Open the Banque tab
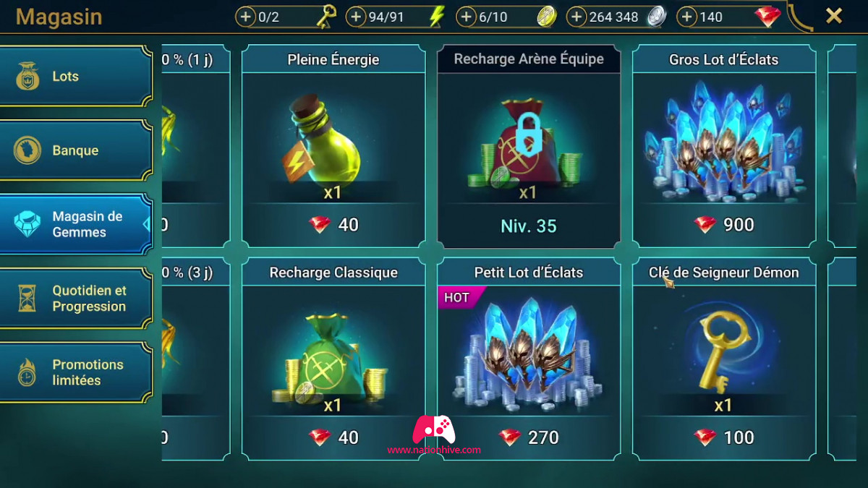This screenshot has width=868, height=488. pyautogui.click(x=76, y=150)
